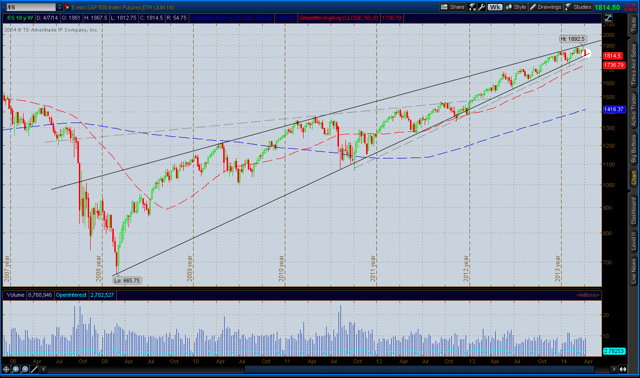Viewport: 640px width, 378px height.
Task: Click the C: 1814.5 close price readout
Action: [x=151, y=18]
